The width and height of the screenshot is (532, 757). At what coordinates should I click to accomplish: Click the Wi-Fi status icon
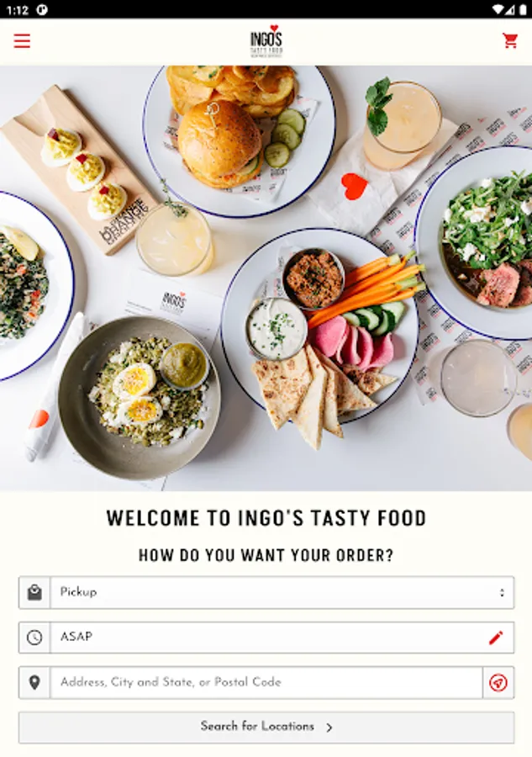click(x=497, y=9)
